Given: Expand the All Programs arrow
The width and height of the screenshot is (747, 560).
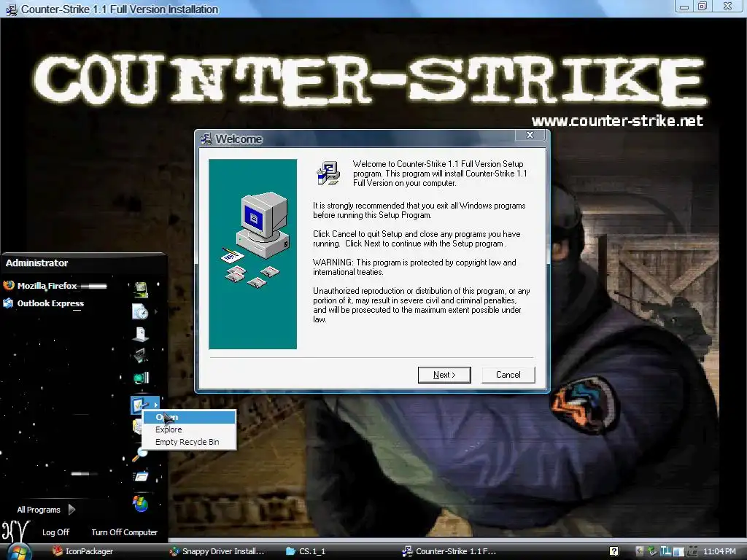Looking at the screenshot, I should 71,510.
